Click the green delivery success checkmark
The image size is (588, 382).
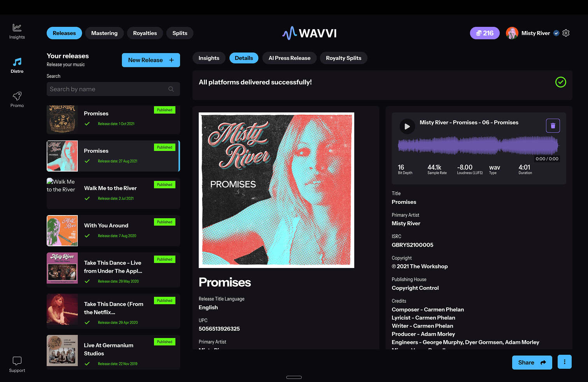pos(560,82)
